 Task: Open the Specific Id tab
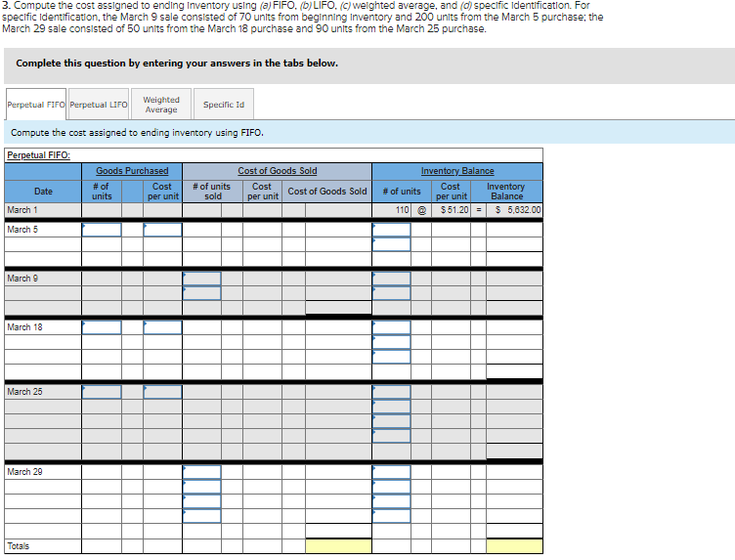(224, 104)
